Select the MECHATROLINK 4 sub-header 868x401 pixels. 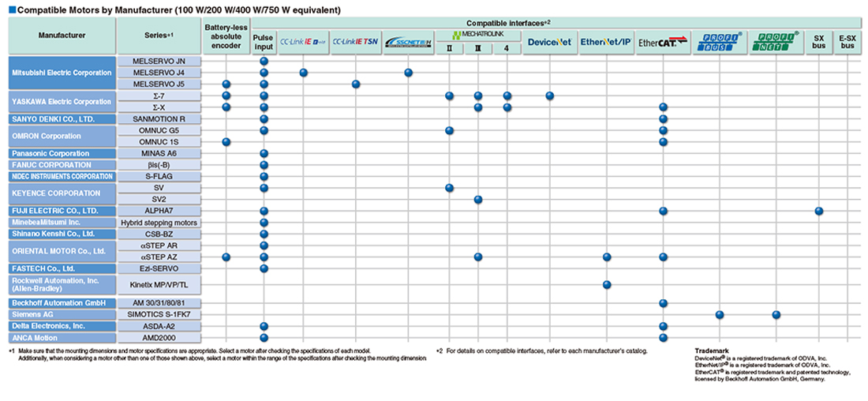[x=507, y=48]
